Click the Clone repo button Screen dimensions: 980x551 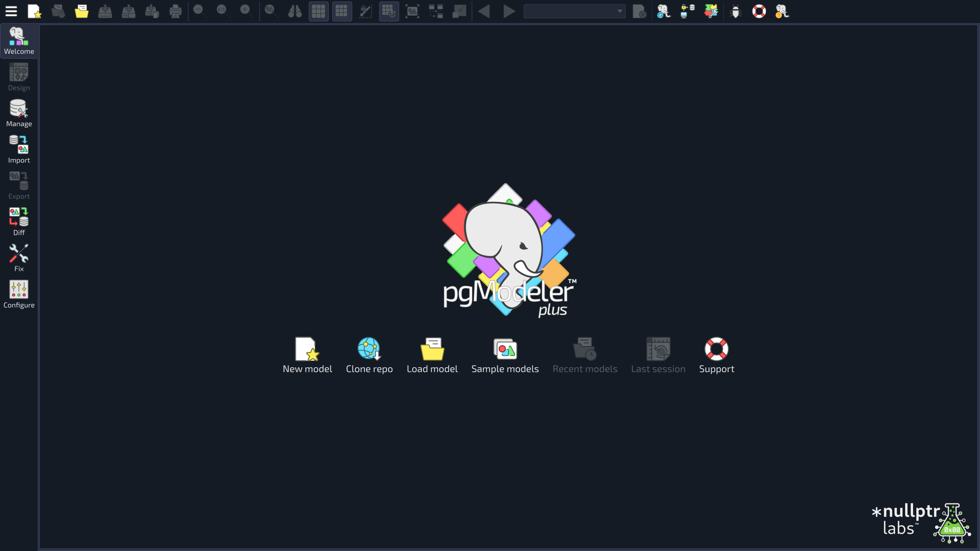369,355
